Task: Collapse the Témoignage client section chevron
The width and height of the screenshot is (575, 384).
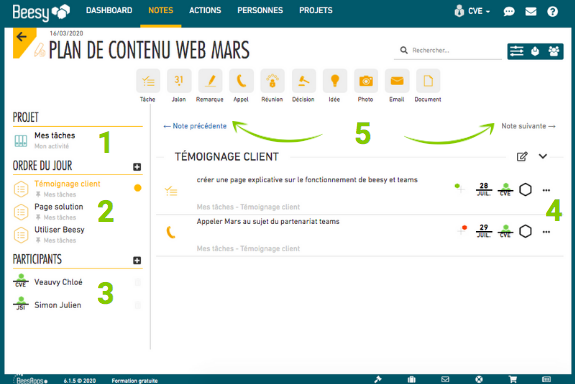Action: 543,156
